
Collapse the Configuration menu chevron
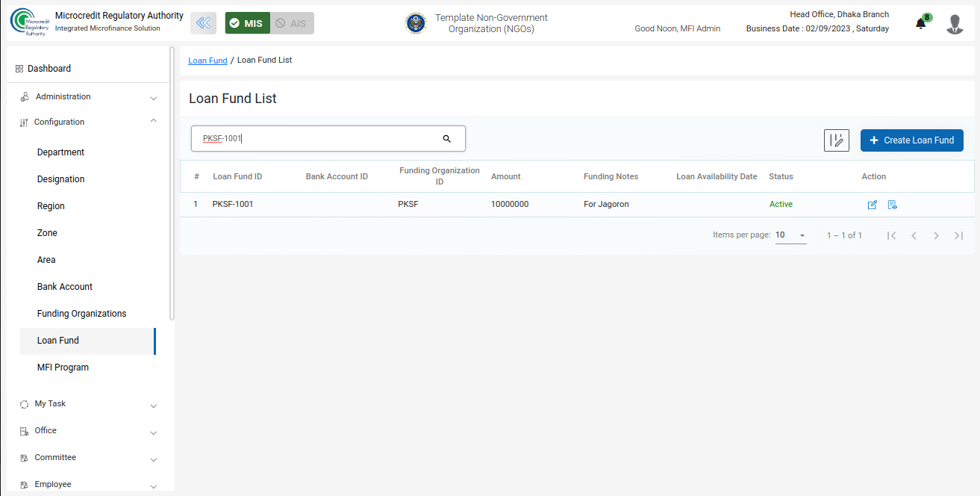(153, 121)
